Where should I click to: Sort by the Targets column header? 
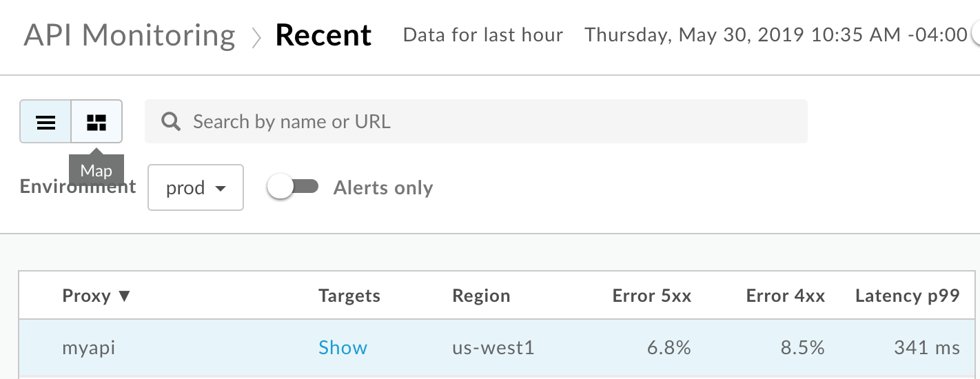(349, 296)
